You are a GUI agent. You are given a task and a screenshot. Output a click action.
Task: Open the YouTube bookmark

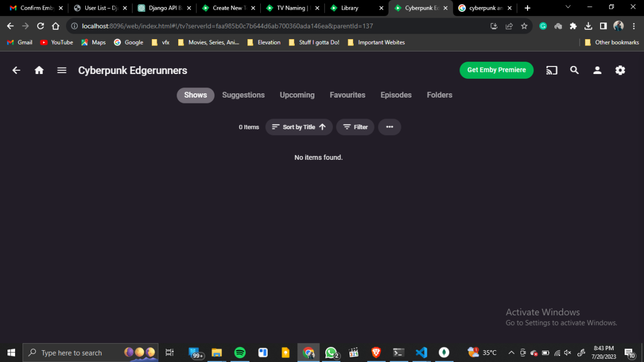pos(56,42)
